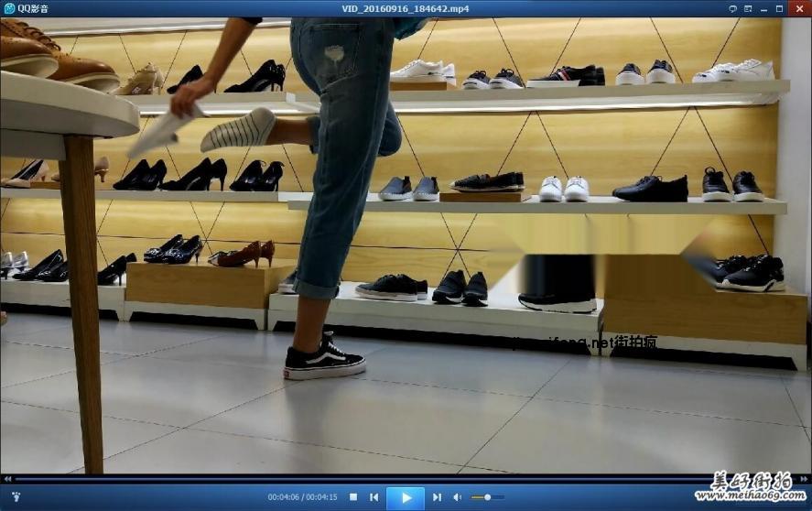Adjust the volume slider
Viewport: 812px width, 511px height.
pos(487,497)
